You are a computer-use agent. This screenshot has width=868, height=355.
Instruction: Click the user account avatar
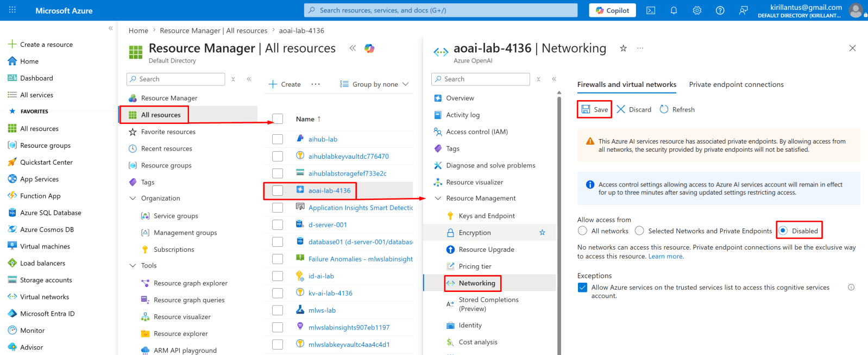coord(856,10)
